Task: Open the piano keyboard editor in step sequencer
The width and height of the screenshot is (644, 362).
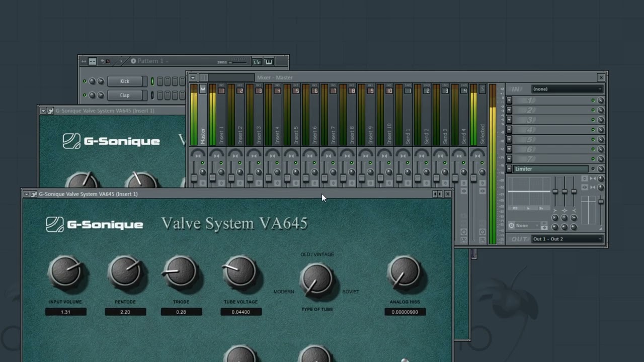Action: click(x=269, y=61)
